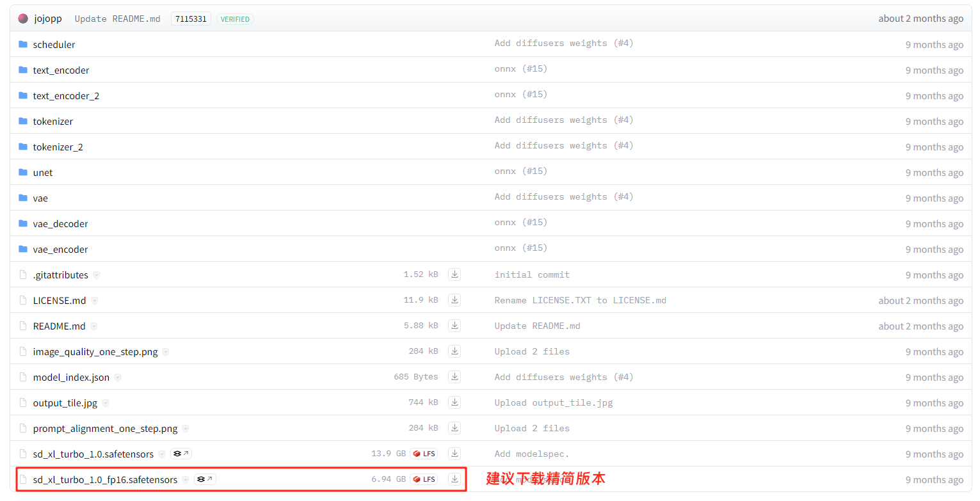Click safe-scan shield beside image_quality_one_step.png
Screen dimensions: 980x501
coord(166,351)
